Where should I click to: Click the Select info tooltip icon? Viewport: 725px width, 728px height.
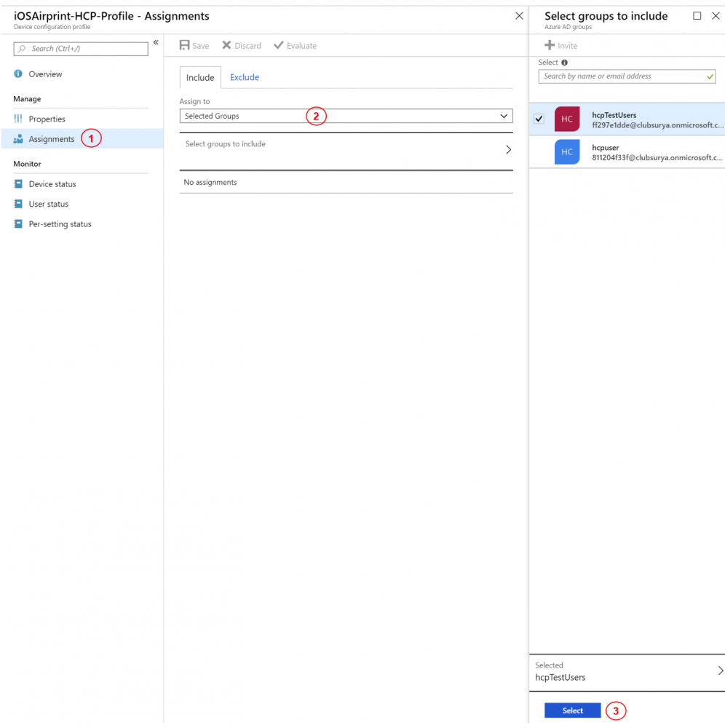565,63
